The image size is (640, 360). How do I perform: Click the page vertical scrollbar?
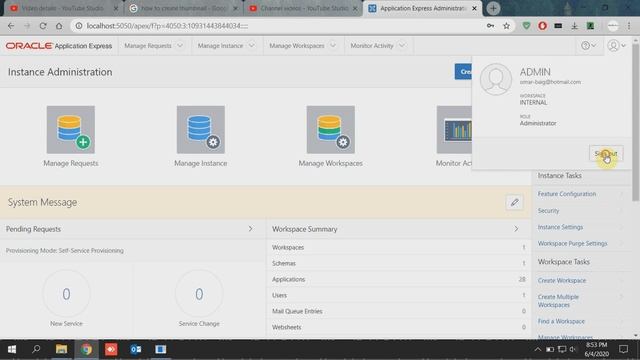(636, 122)
